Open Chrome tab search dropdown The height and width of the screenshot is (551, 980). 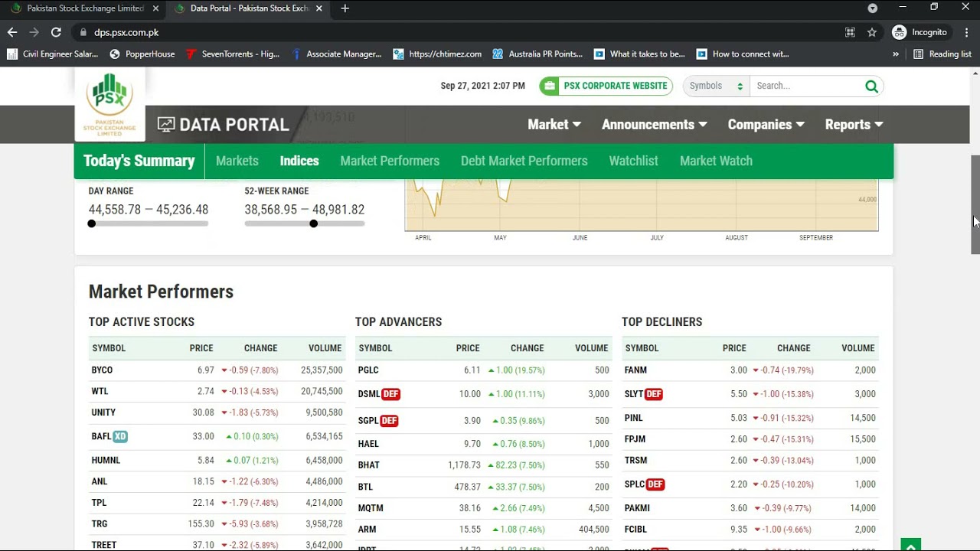click(x=872, y=8)
